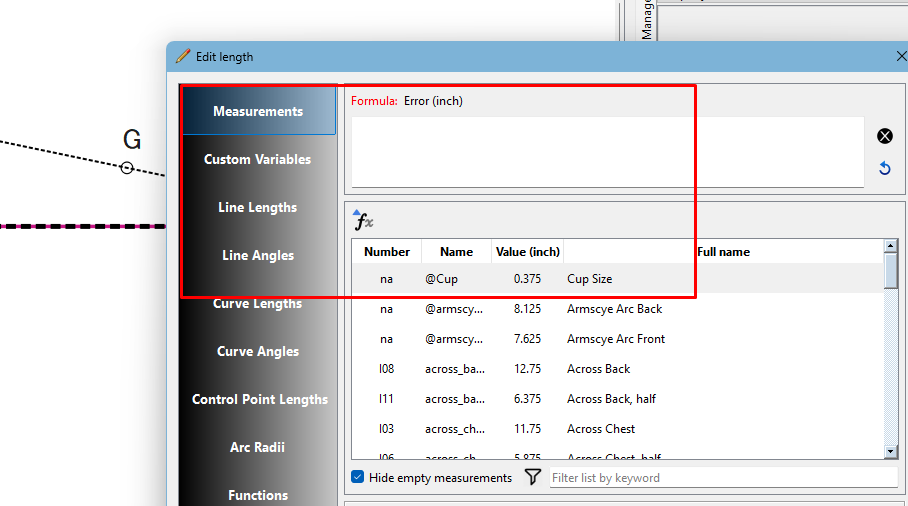Select point G on the pattern
Screen dimensions: 908x506
click(127, 168)
